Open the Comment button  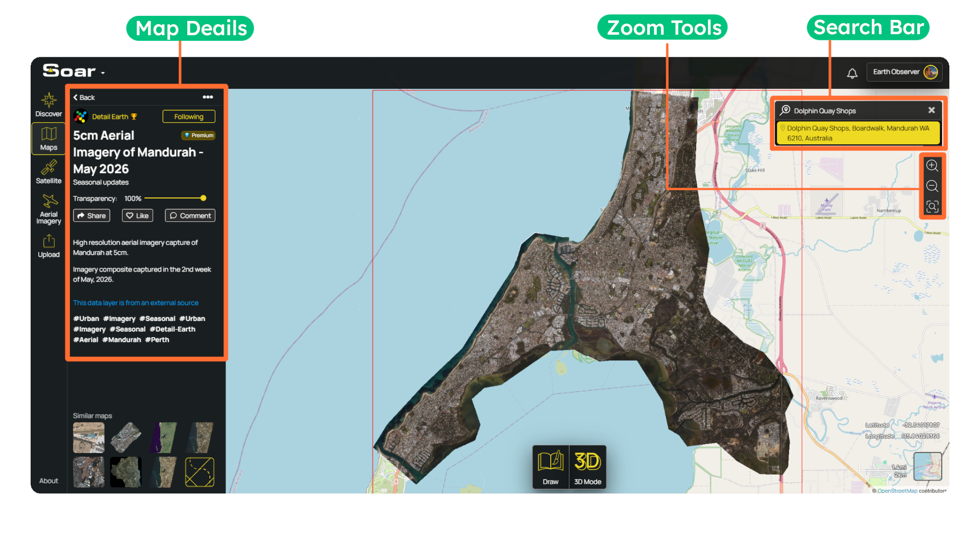point(190,216)
